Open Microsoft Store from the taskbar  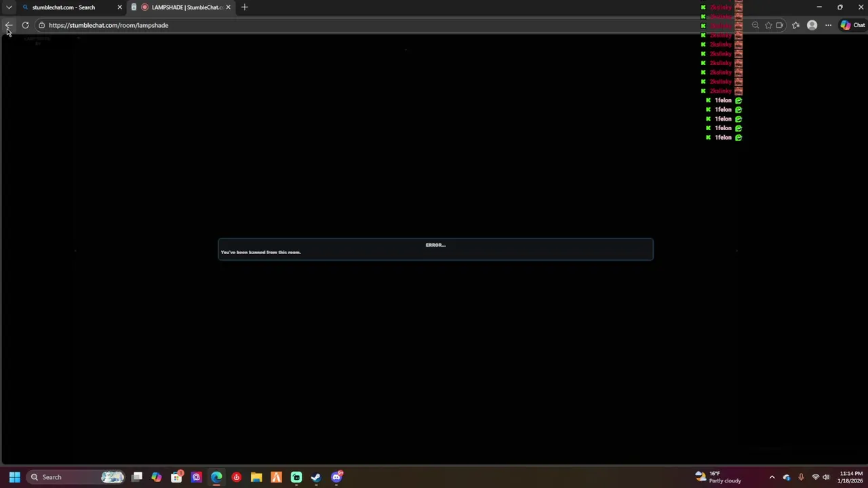(176, 477)
